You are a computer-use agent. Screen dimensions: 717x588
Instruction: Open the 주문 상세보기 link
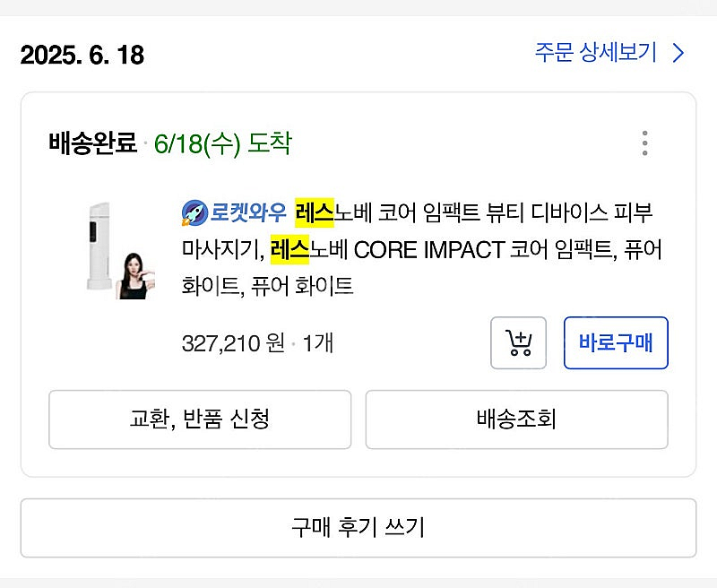tap(596, 53)
